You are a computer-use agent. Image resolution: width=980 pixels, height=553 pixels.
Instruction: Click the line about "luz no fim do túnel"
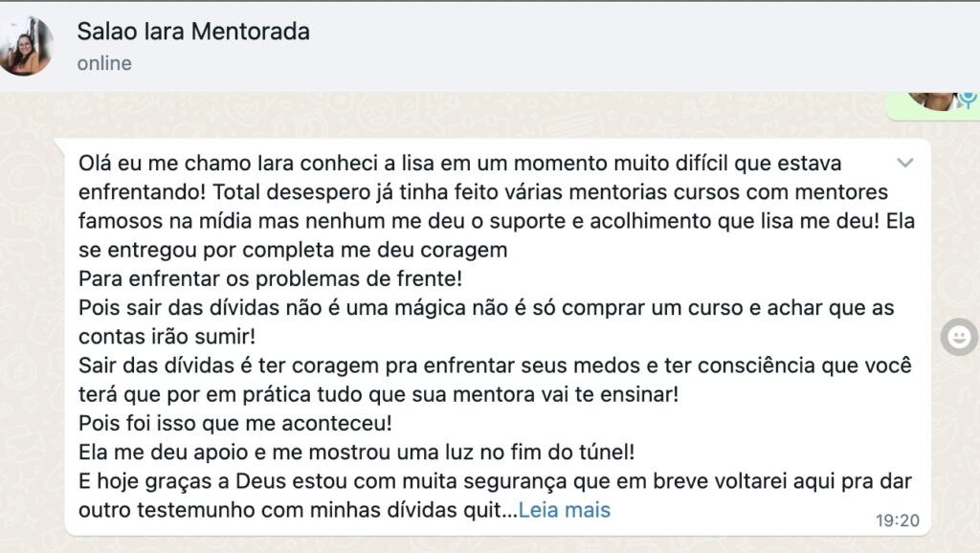[x=356, y=452]
